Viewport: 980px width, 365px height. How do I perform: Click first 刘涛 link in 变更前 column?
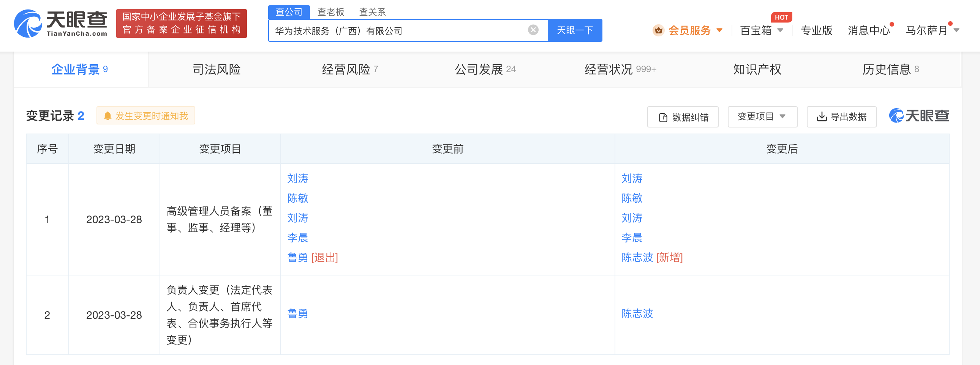(297, 178)
